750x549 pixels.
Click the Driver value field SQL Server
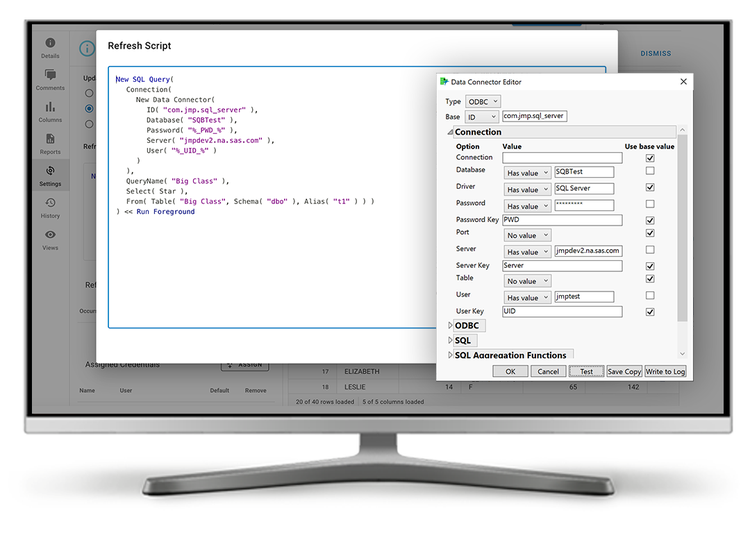[584, 189]
